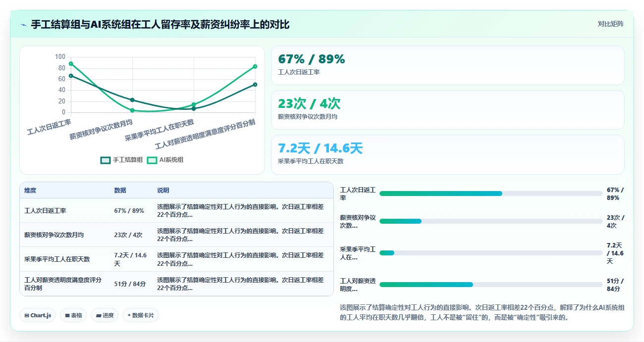Image resolution: width=644 pixels, height=342 pixels.
Task: Click the progress value 51分 / 84分
Action: click(x=615, y=285)
